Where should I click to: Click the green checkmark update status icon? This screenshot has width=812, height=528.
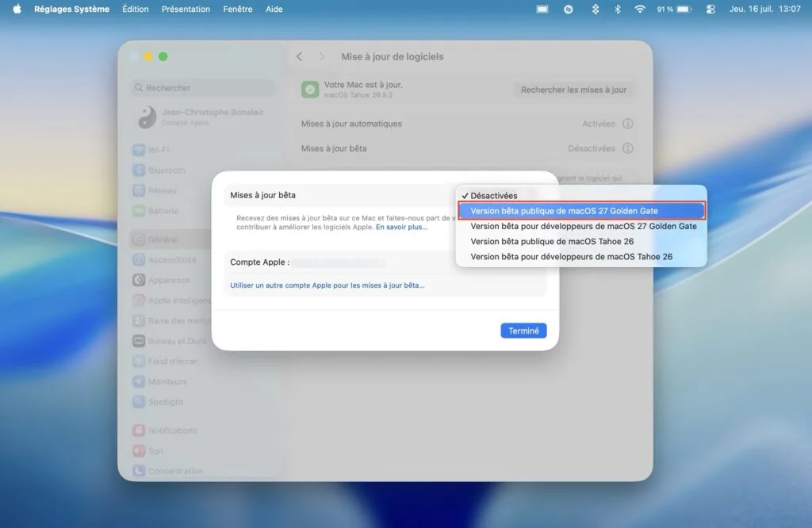[310, 90]
